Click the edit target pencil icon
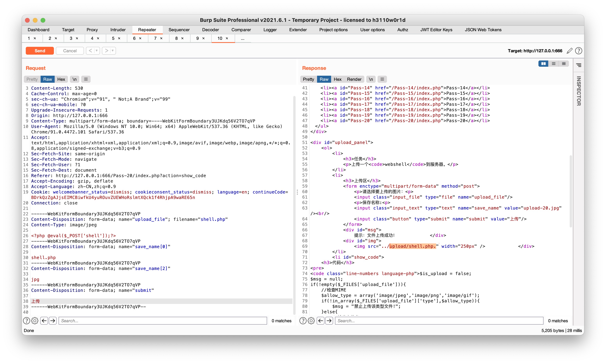The width and height of the screenshot is (606, 364). pos(569,51)
